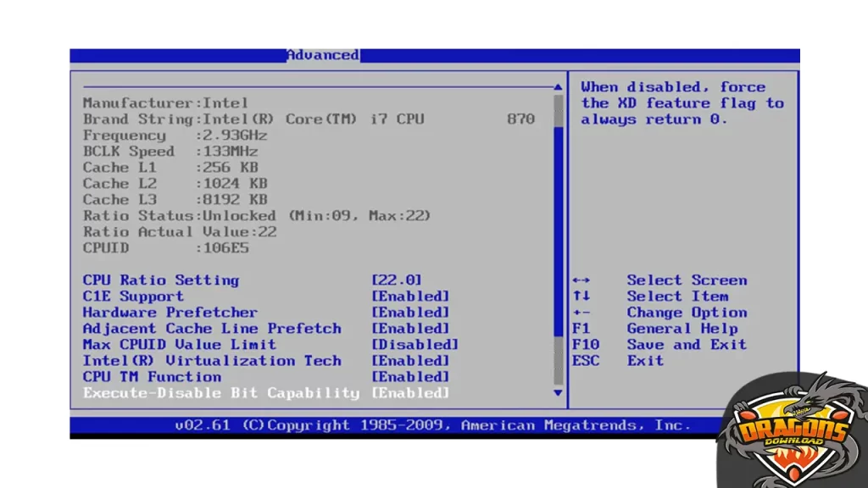Open Max CPUID Value Limit Disabled option
Viewport: 868px width, 488px height.
[415, 345]
